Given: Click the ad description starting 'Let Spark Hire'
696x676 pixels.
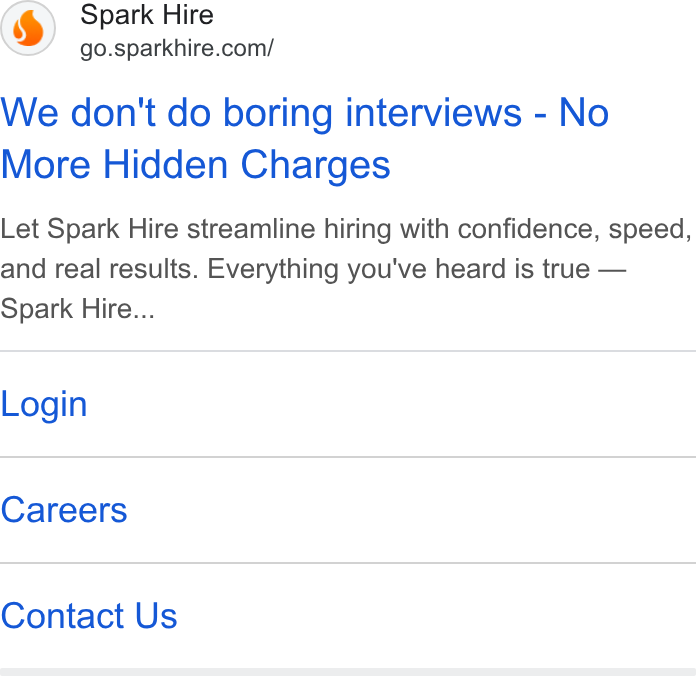Looking at the screenshot, I should click(346, 269).
